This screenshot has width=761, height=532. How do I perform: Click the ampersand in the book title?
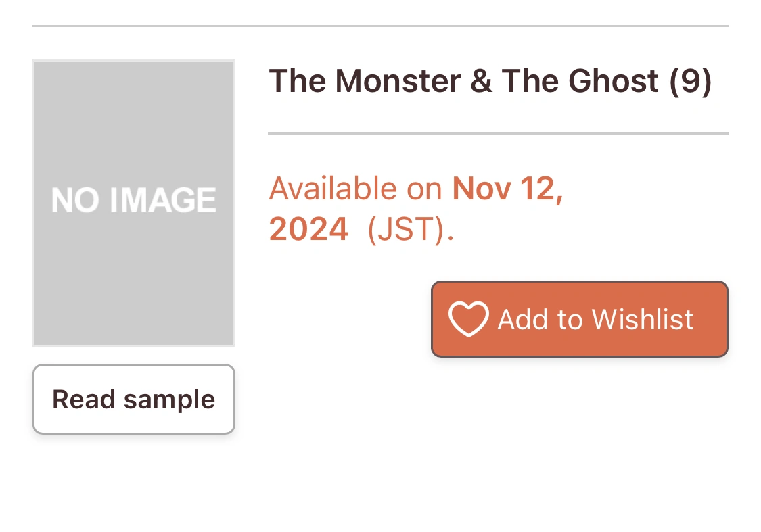click(x=480, y=81)
